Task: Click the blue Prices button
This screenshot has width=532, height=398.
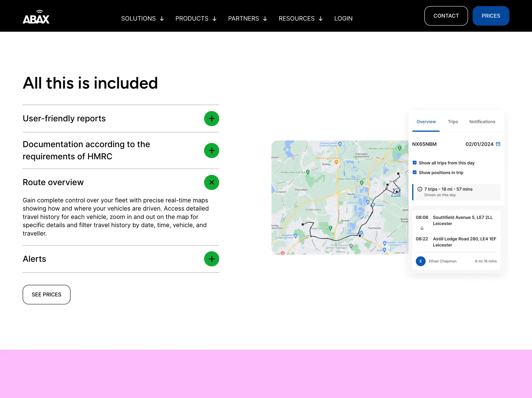Action: [491, 16]
